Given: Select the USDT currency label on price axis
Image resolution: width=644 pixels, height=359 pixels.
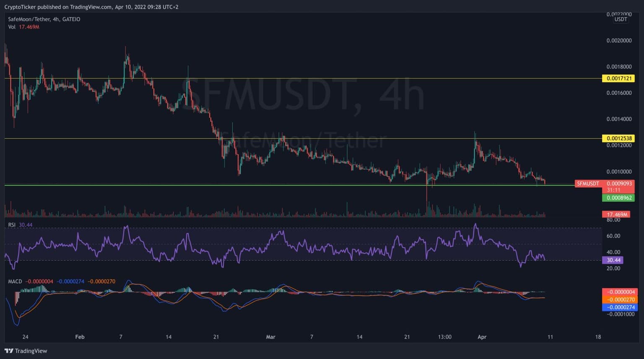Looking at the screenshot, I should pyautogui.click(x=621, y=19).
